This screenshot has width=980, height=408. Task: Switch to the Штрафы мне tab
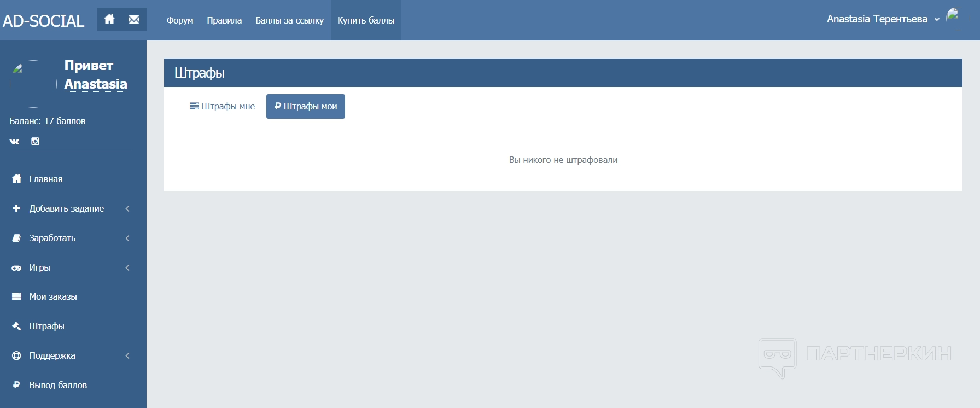[x=223, y=106]
